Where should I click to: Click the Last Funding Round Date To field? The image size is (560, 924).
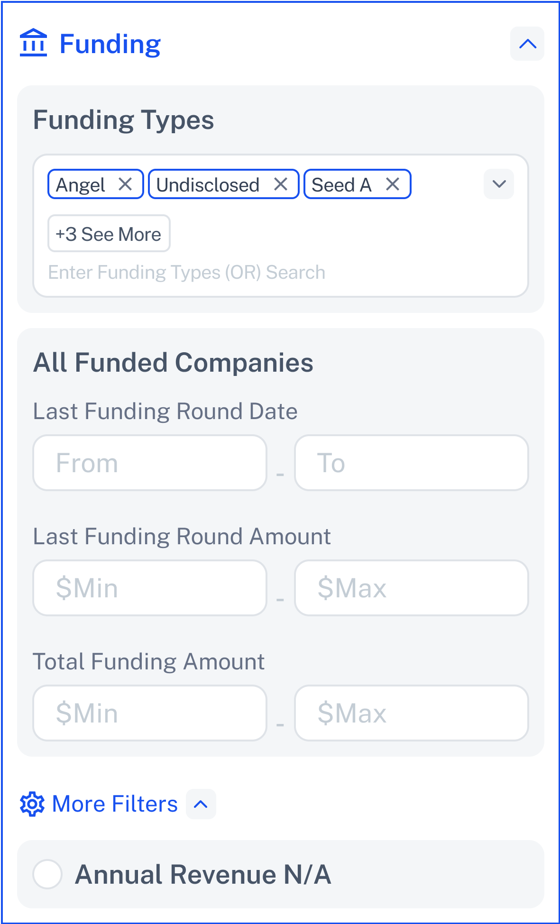pyautogui.click(x=412, y=463)
